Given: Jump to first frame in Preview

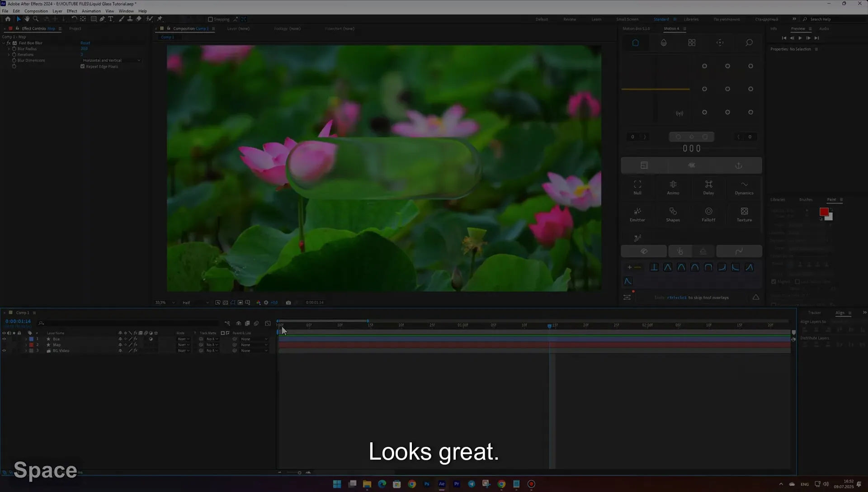Looking at the screenshot, I should pos(784,38).
